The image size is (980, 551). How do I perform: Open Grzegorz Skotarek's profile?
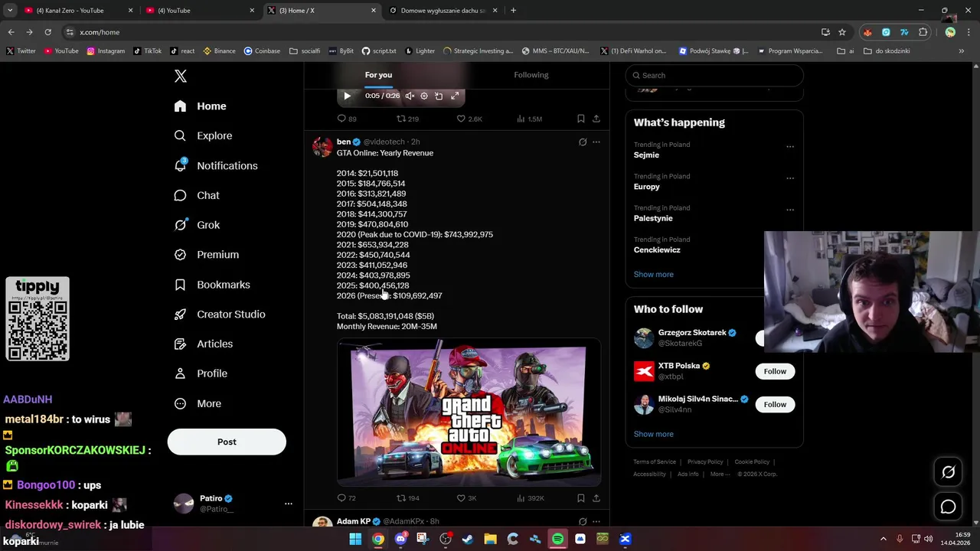click(692, 333)
